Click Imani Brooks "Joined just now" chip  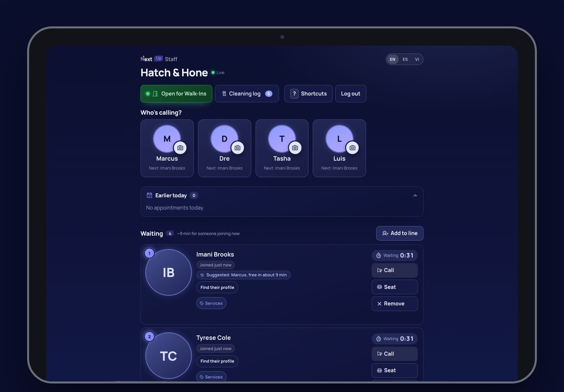(215, 265)
